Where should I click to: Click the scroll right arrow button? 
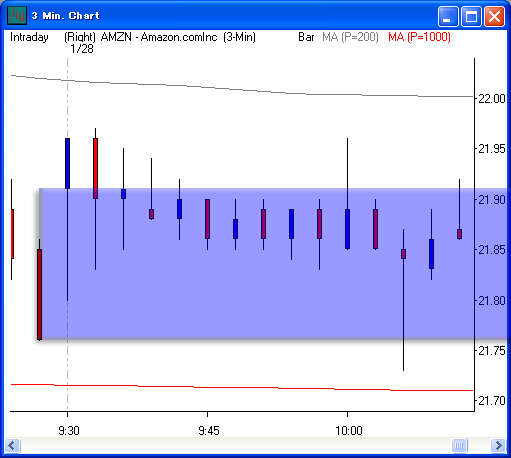[498, 445]
